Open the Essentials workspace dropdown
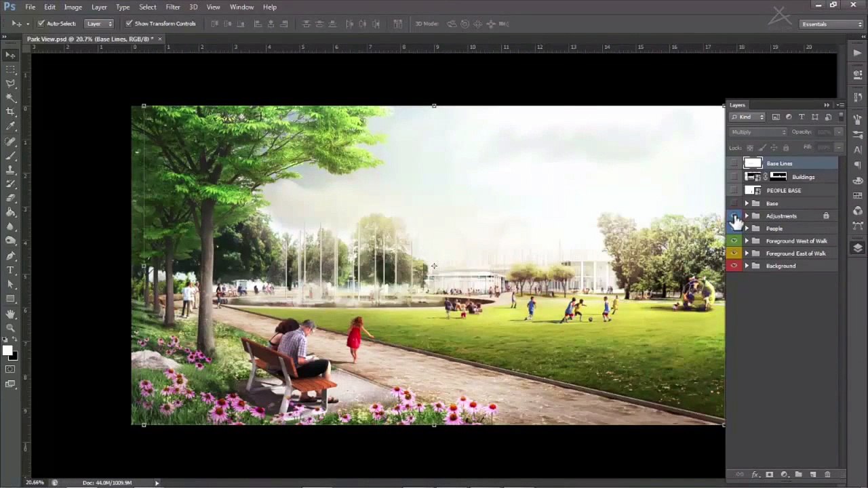Screen dimensions: 868x488 coord(831,24)
